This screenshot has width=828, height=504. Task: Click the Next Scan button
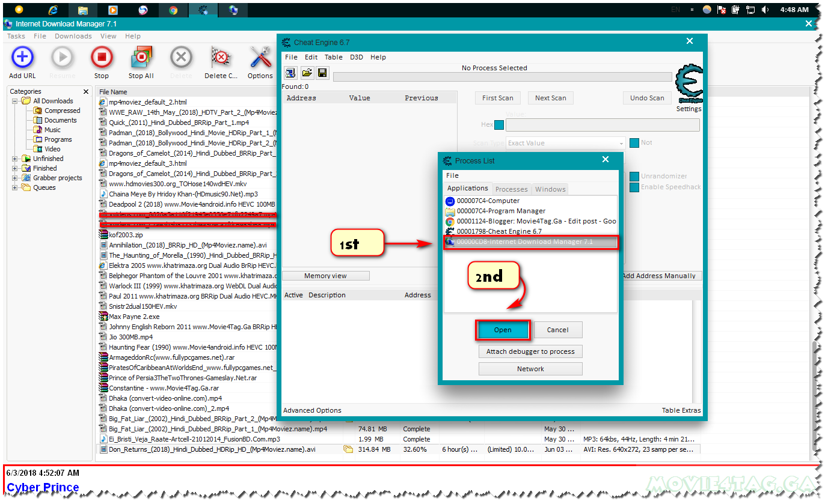pyautogui.click(x=551, y=98)
